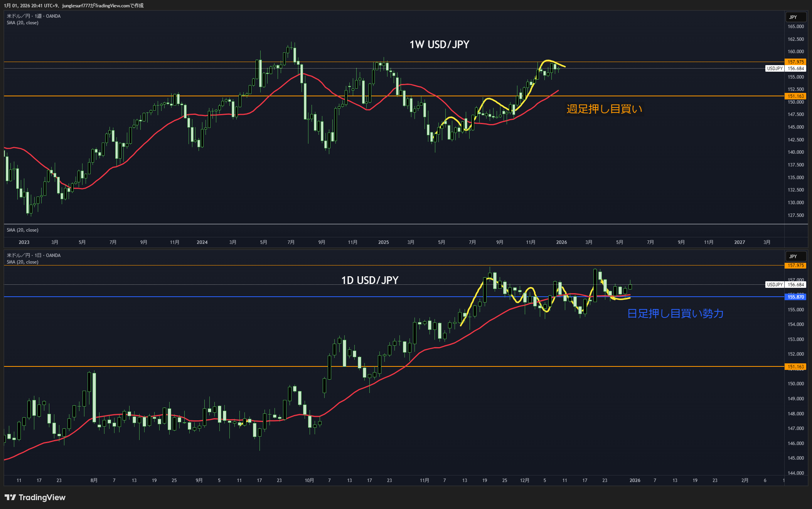Click the 2026 label on weekly time axis
The height and width of the screenshot is (509, 812).
pyautogui.click(x=561, y=242)
